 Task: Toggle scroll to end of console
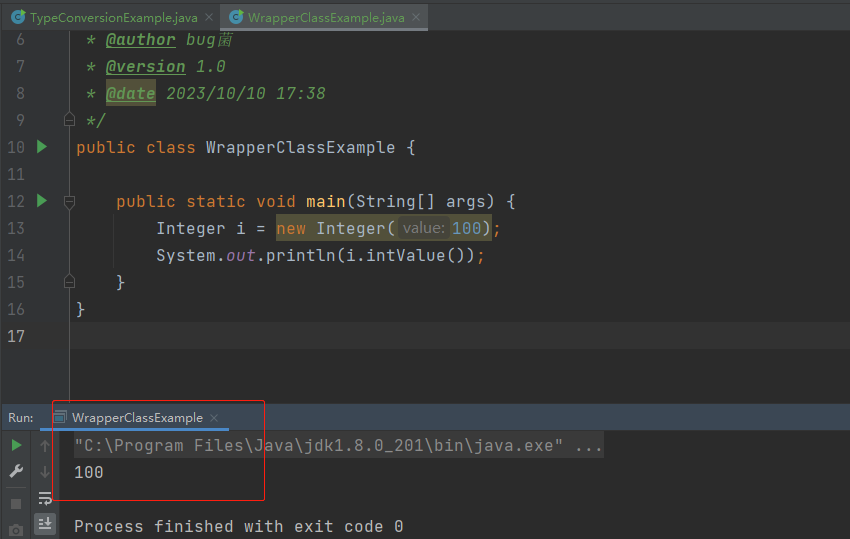(45, 523)
